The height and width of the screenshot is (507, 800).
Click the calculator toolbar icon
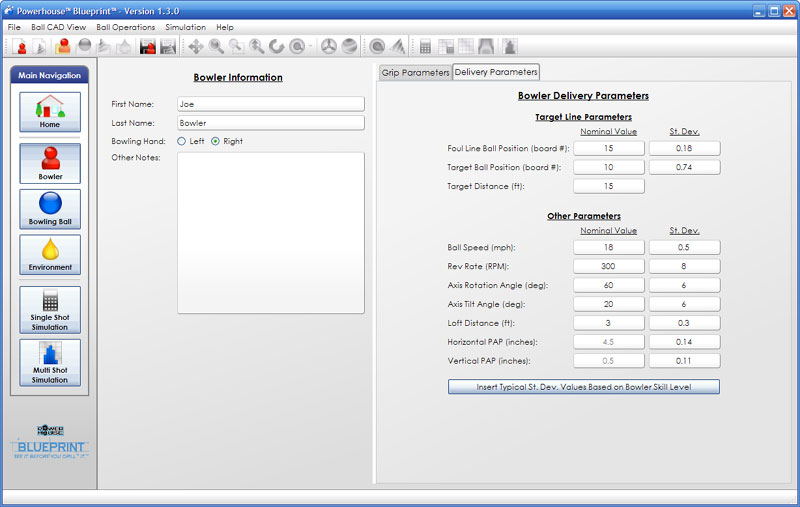click(425, 46)
